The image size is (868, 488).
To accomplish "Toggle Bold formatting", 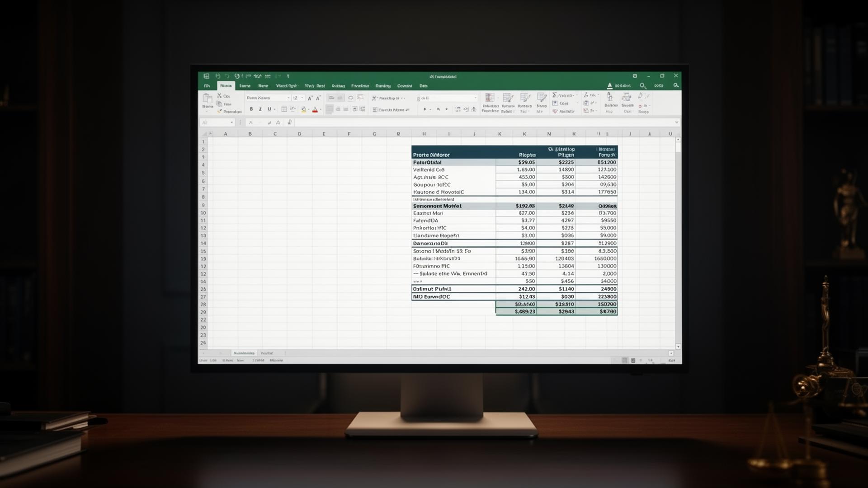I will pyautogui.click(x=251, y=109).
